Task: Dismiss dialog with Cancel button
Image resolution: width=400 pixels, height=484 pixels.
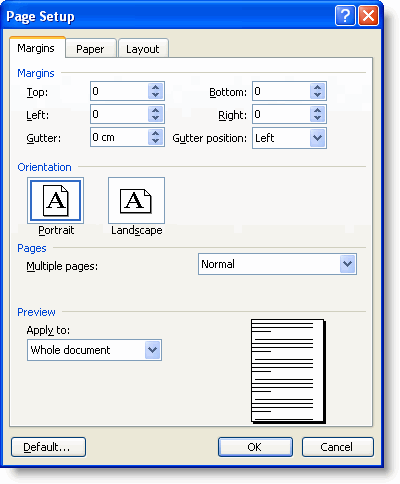Action: [338, 447]
